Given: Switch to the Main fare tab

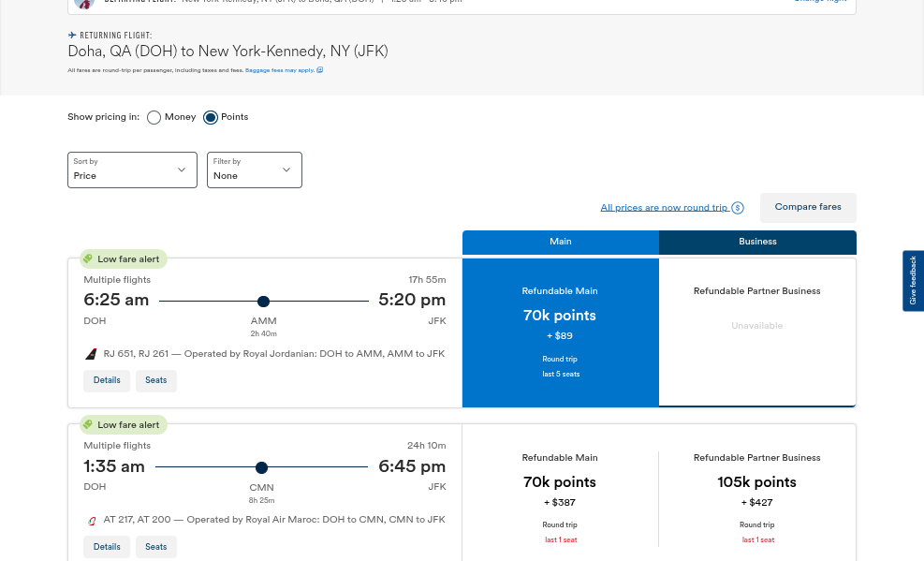Looking at the screenshot, I should coord(561,243).
